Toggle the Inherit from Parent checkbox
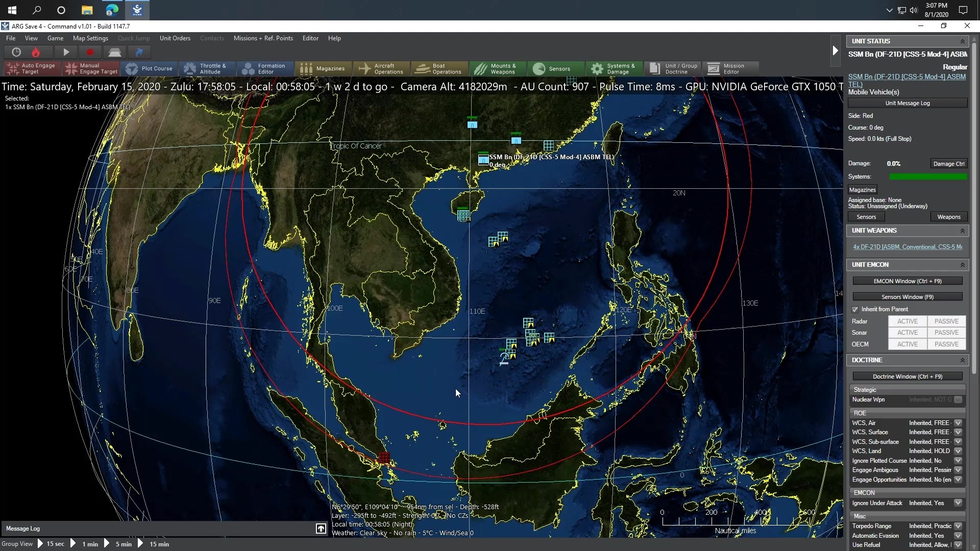This screenshot has width=980, height=551. 855,309
